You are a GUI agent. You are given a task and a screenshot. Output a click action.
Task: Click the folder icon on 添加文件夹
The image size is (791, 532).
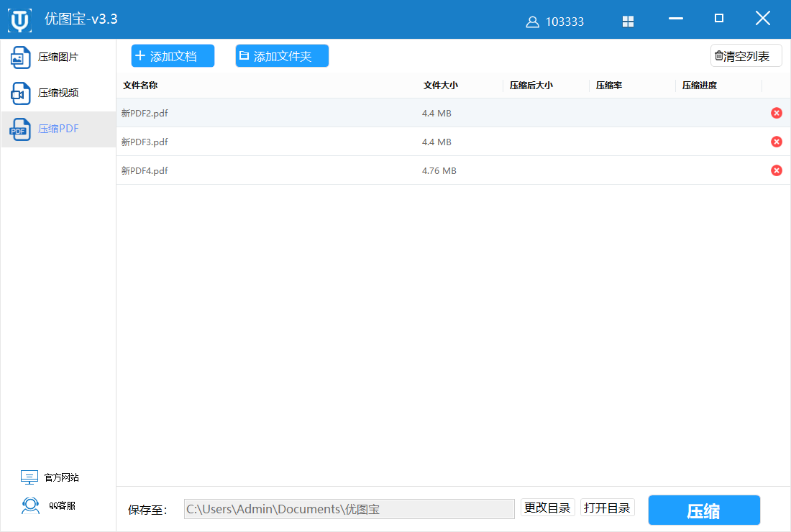pyautogui.click(x=244, y=55)
